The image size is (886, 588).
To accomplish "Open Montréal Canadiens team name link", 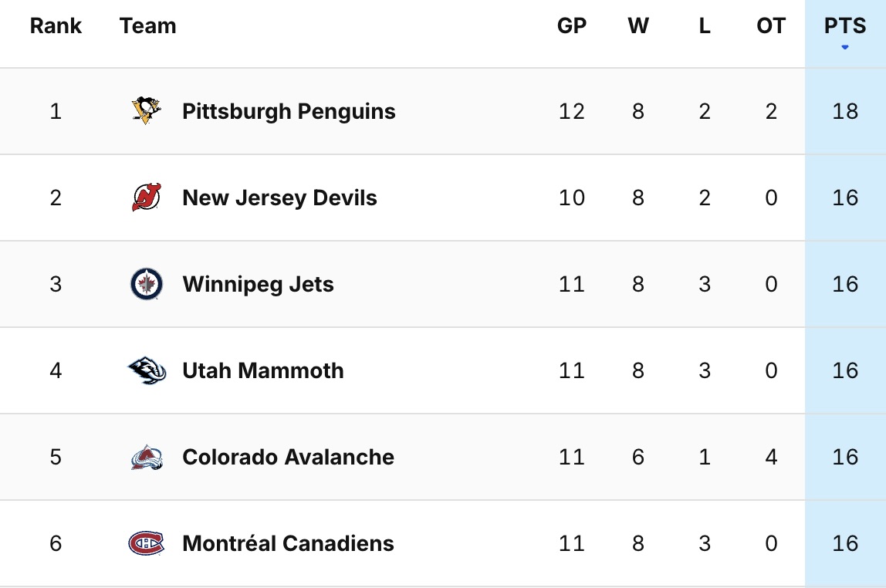I will [288, 543].
